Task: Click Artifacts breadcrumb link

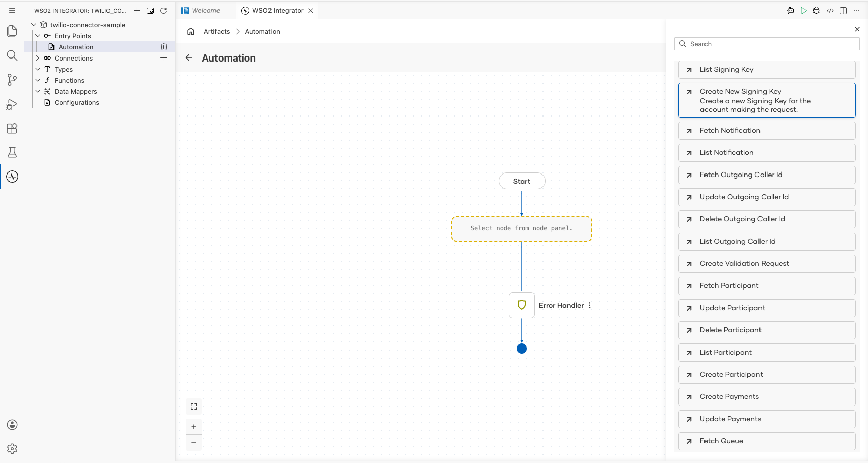Action: coord(217,31)
